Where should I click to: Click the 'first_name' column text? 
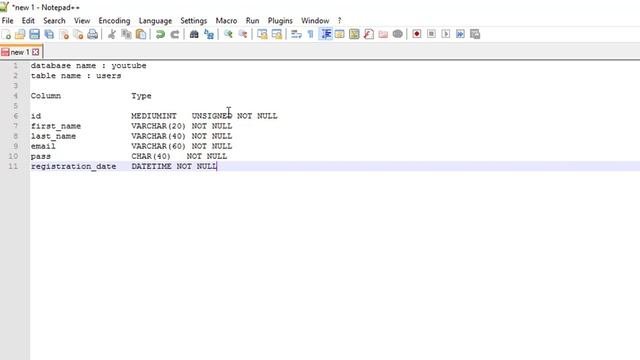tap(56, 126)
